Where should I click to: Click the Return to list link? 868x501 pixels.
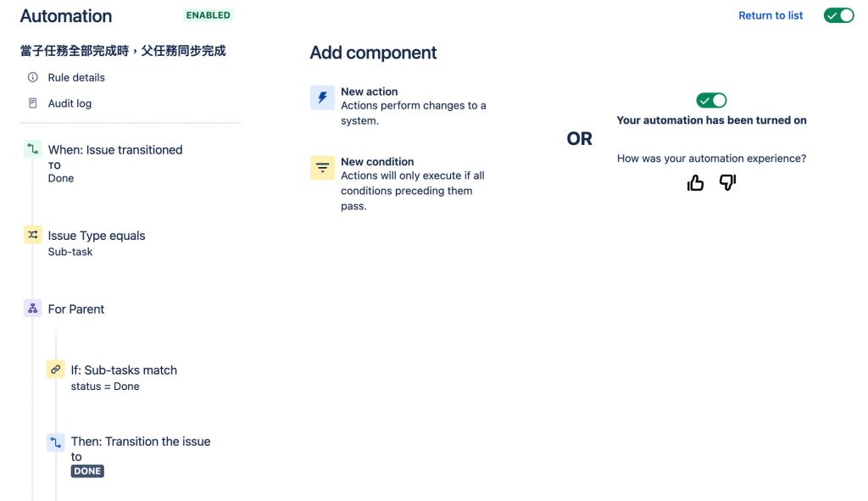[x=771, y=15]
